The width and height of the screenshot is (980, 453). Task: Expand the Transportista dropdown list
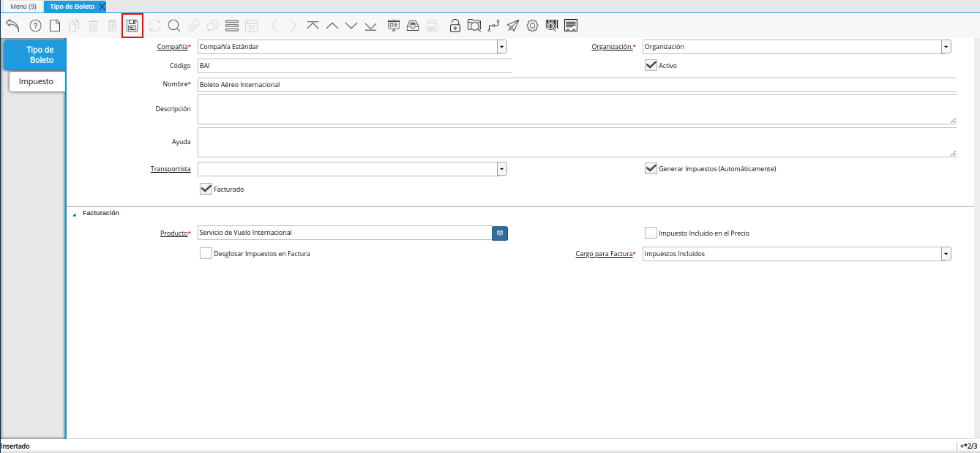501,169
